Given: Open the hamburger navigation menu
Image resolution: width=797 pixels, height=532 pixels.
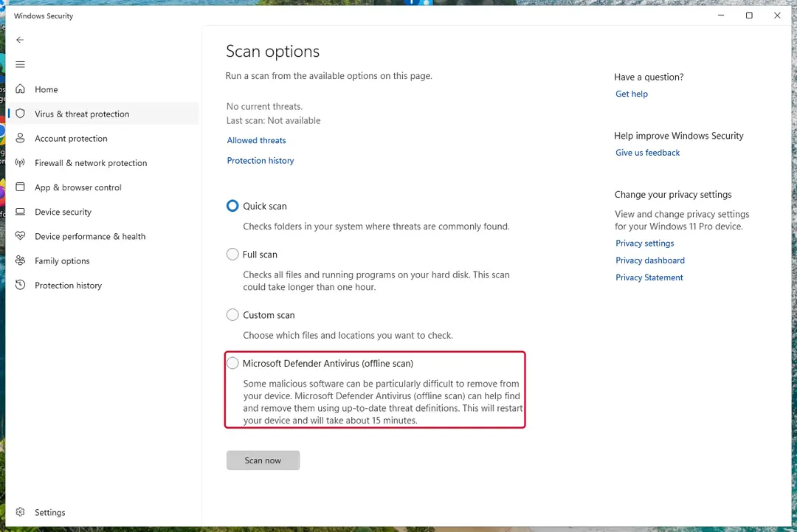Looking at the screenshot, I should click(x=21, y=64).
